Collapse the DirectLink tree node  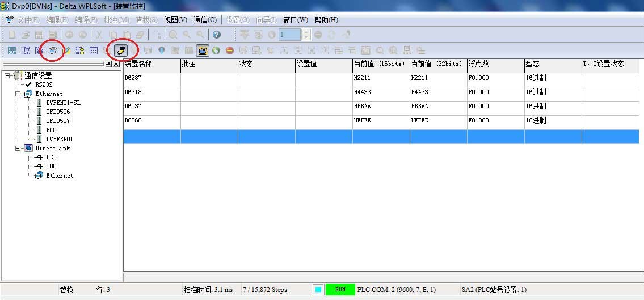click(x=19, y=148)
